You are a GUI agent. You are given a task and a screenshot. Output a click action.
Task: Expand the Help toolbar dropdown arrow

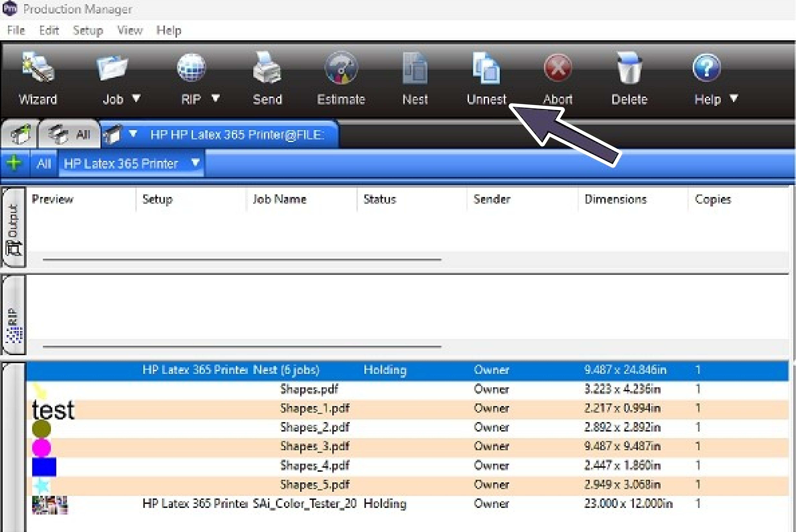(x=734, y=98)
